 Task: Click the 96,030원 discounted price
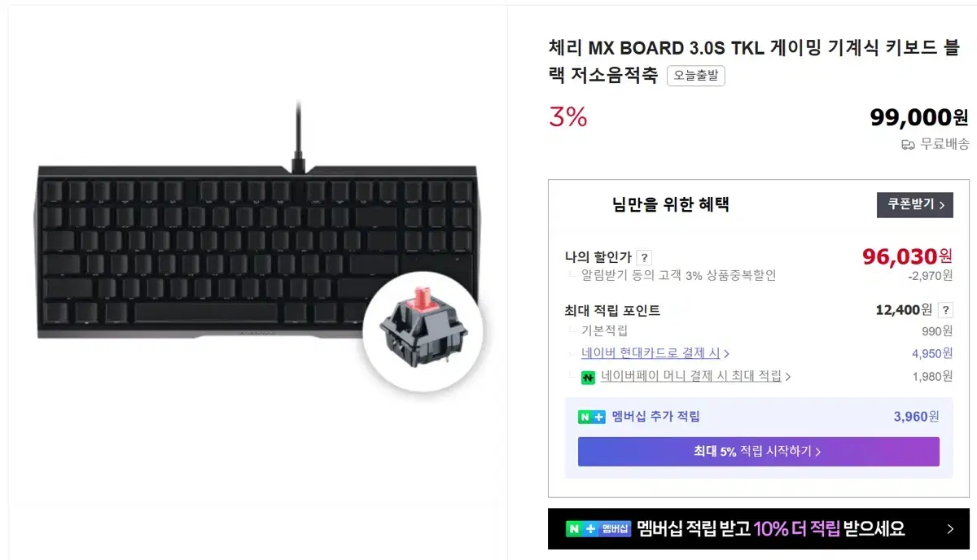coord(907,256)
